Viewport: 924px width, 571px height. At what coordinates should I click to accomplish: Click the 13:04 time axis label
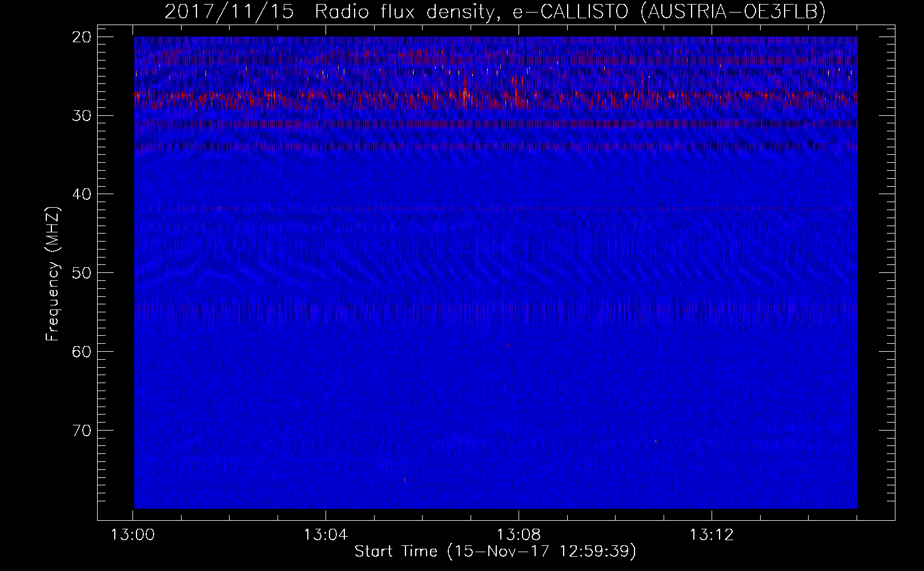(326, 535)
